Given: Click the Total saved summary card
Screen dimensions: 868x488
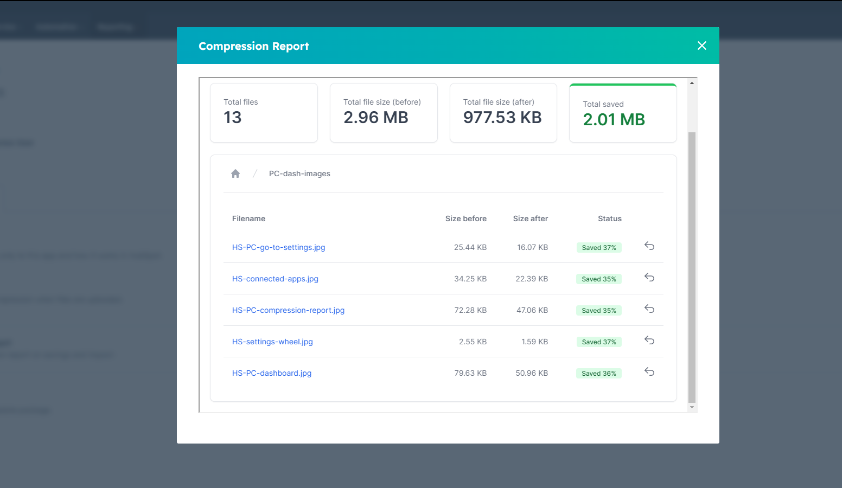Looking at the screenshot, I should [x=622, y=112].
